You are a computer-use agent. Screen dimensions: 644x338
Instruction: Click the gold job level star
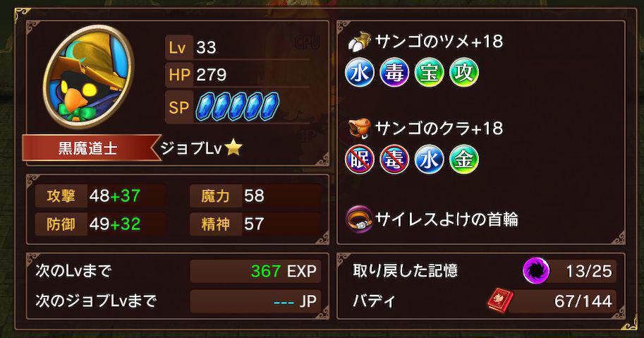(x=233, y=147)
